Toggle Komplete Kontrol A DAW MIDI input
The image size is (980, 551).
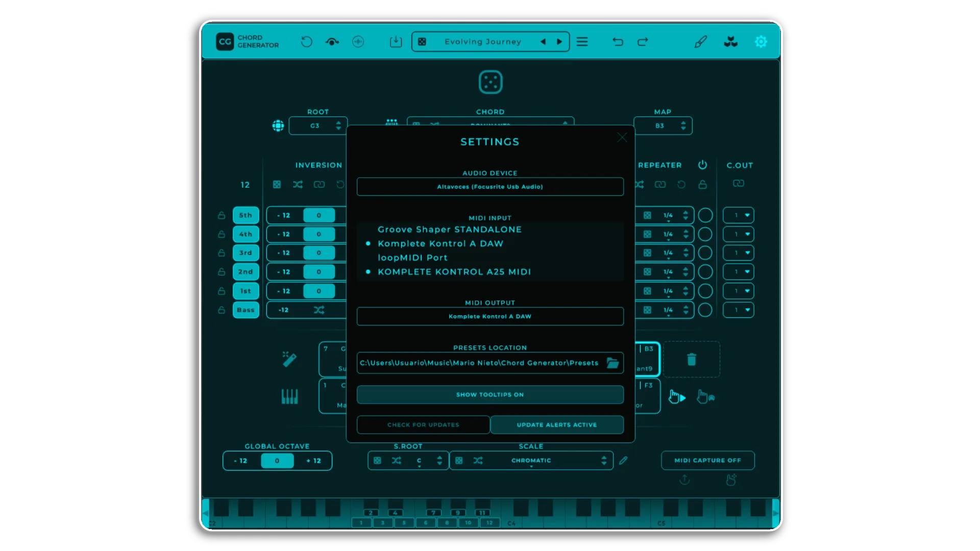pyautogui.click(x=440, y=244)
